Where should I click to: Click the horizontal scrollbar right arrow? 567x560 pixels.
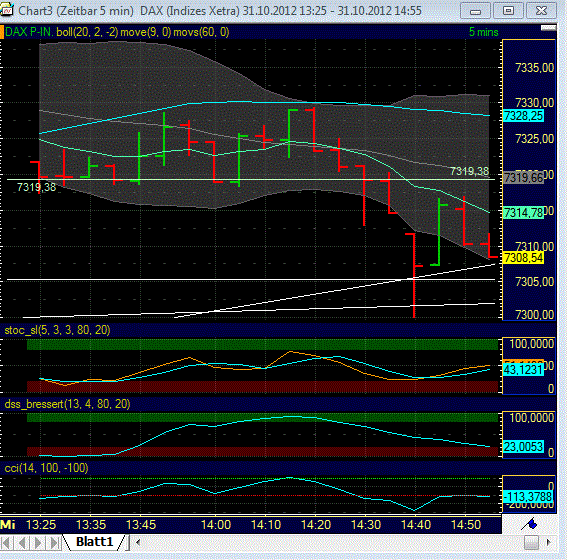pos(549,542)
